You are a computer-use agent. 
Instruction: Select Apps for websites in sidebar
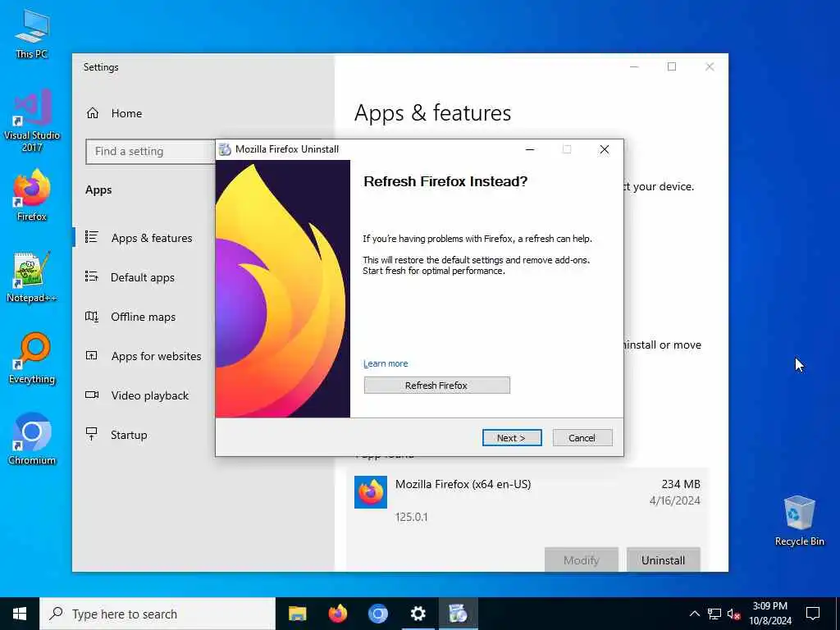click(157, 356)
